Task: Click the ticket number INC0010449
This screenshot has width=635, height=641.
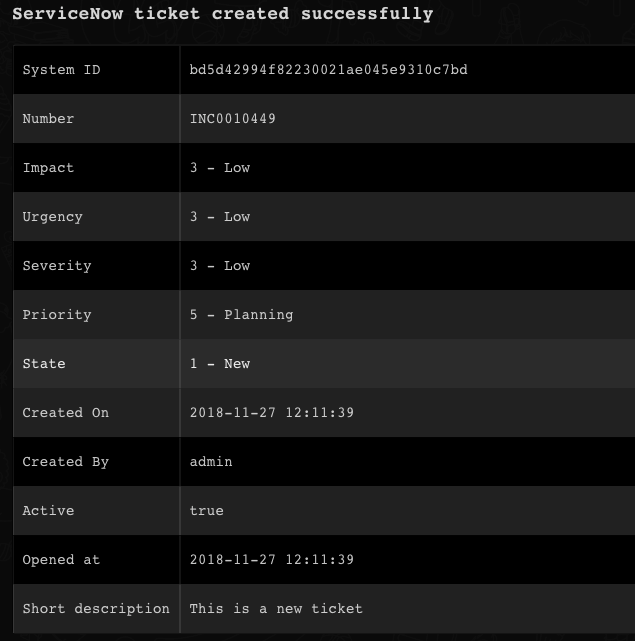Action: pos(232,119)
